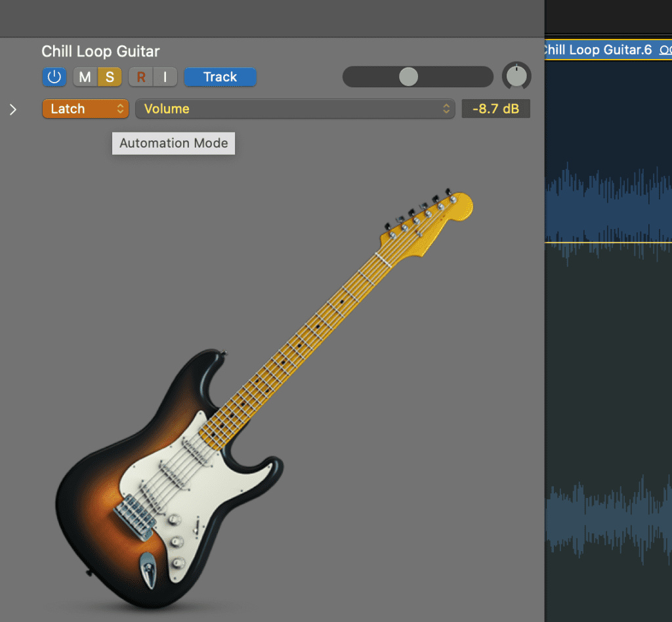Click the -8.7 dB value field
The width and height of the screenshot is (672, 622).
point(496,109)
